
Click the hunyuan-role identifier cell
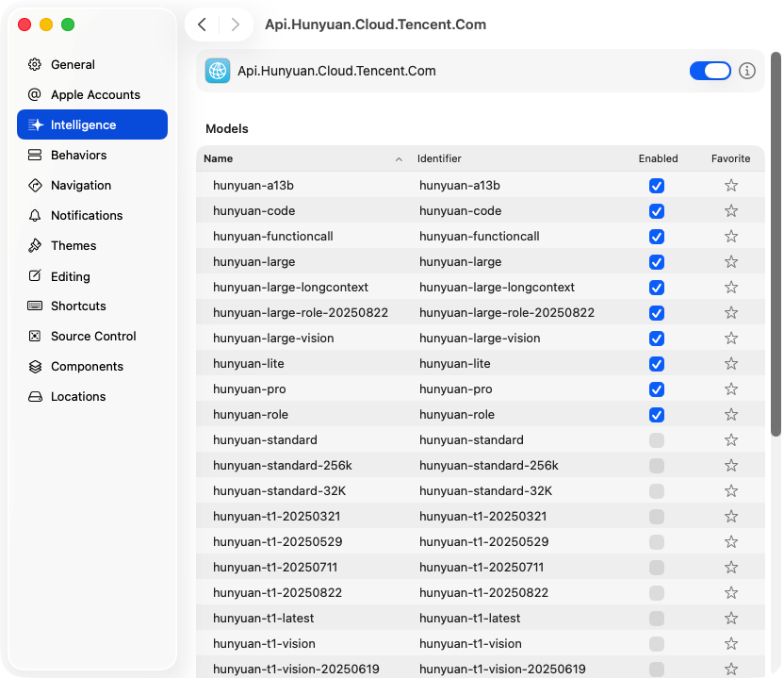(x=456, y=414)
